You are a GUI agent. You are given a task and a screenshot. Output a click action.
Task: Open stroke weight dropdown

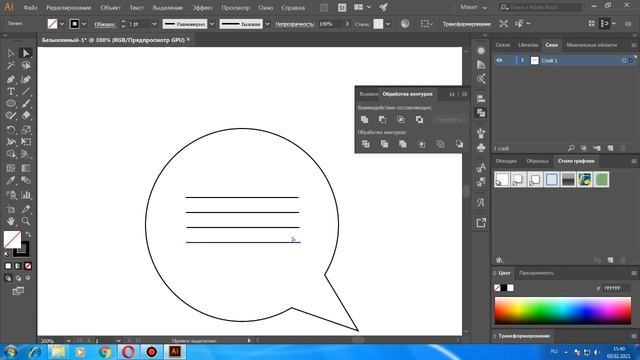click(154, 24)
